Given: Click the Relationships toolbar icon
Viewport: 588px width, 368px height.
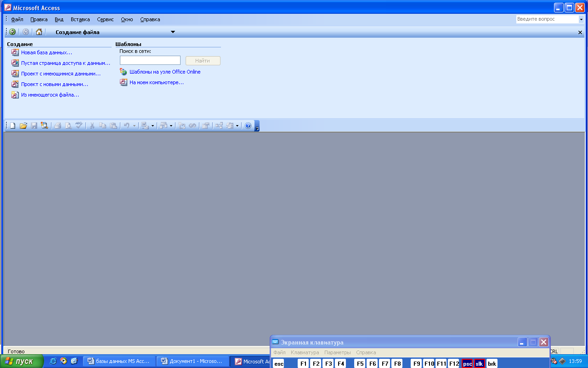Looking at the screenshot, I should tap(219, 126).
